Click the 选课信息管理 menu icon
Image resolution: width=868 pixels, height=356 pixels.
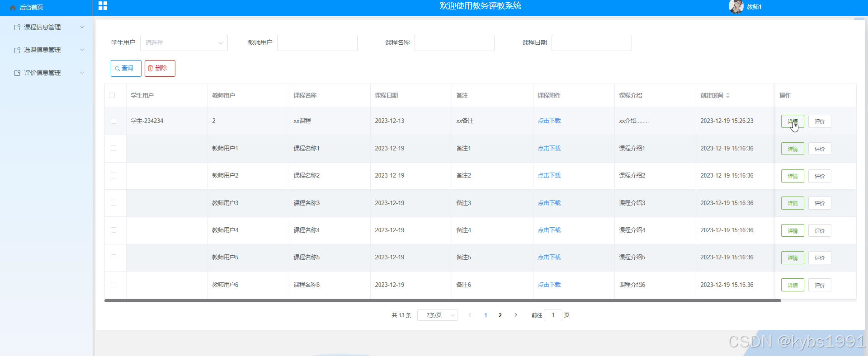17,50
